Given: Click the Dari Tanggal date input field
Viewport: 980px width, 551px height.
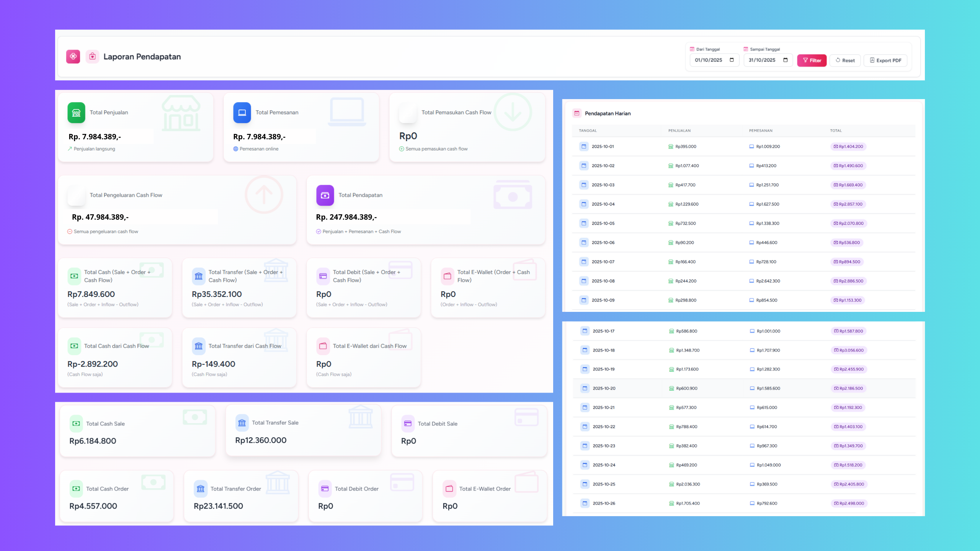Looking at the screenshot, I should tap(709, 60).
